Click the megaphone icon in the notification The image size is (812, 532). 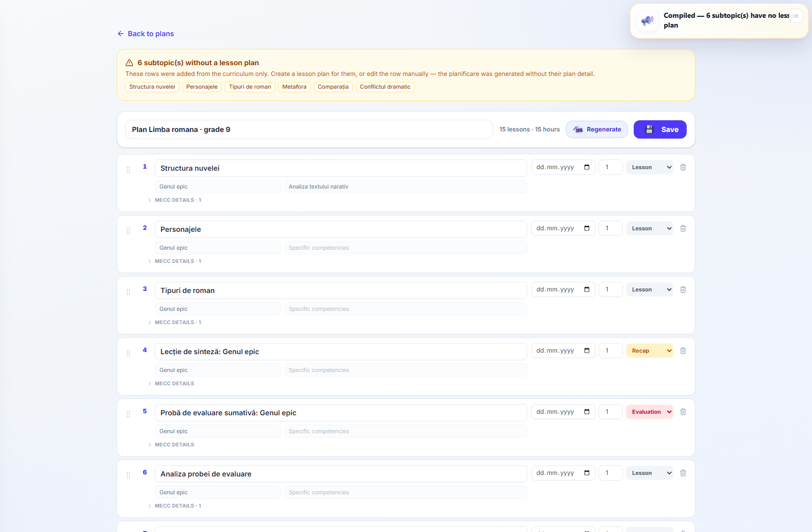(647, 20)
